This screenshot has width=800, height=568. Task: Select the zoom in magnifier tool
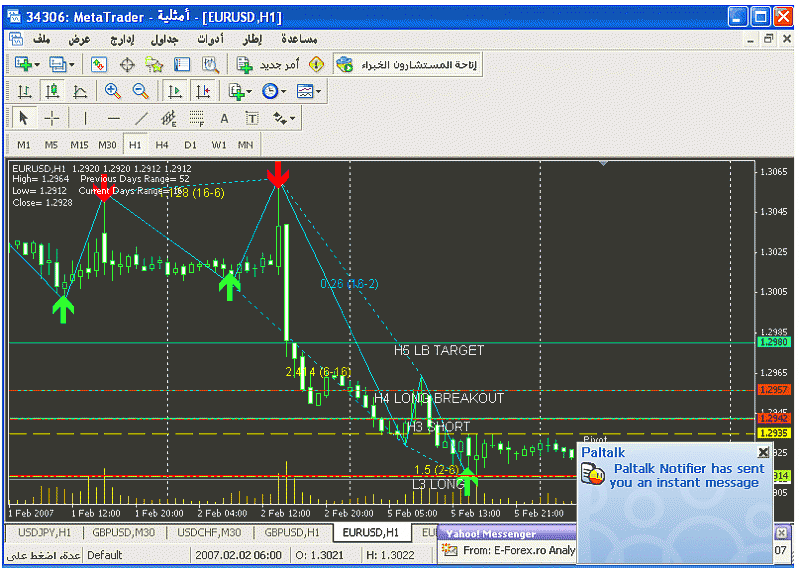click(112, 91)
